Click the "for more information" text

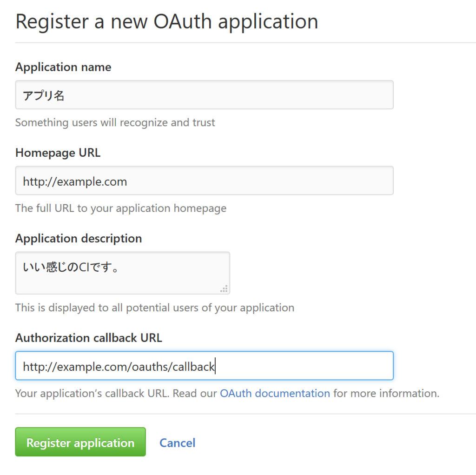click(386, 393)
